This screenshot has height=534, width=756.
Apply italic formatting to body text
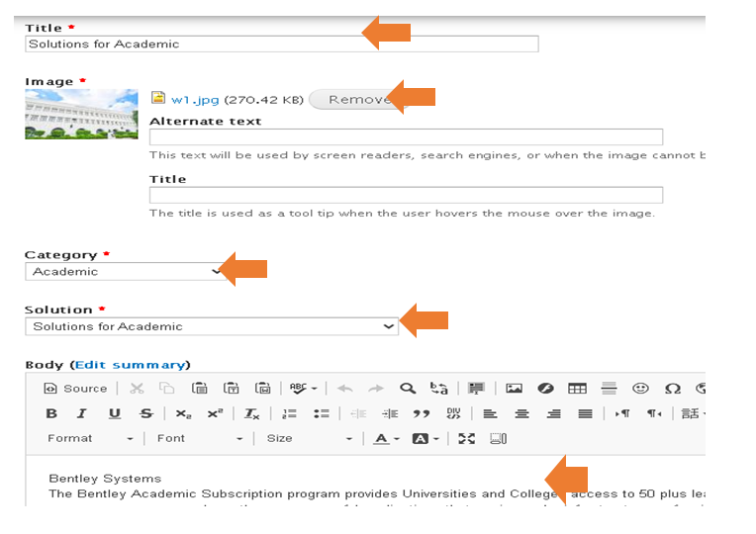tap(82, 414)
